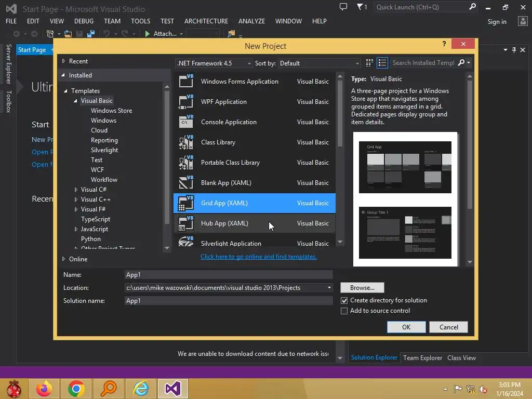Click the green Attach play arrow

click(147, 34)
